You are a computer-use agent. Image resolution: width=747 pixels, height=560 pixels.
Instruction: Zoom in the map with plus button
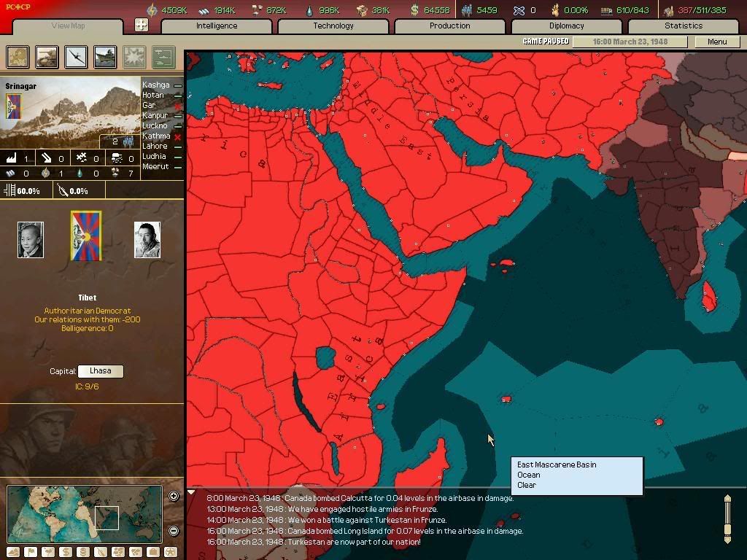[174, 497]
